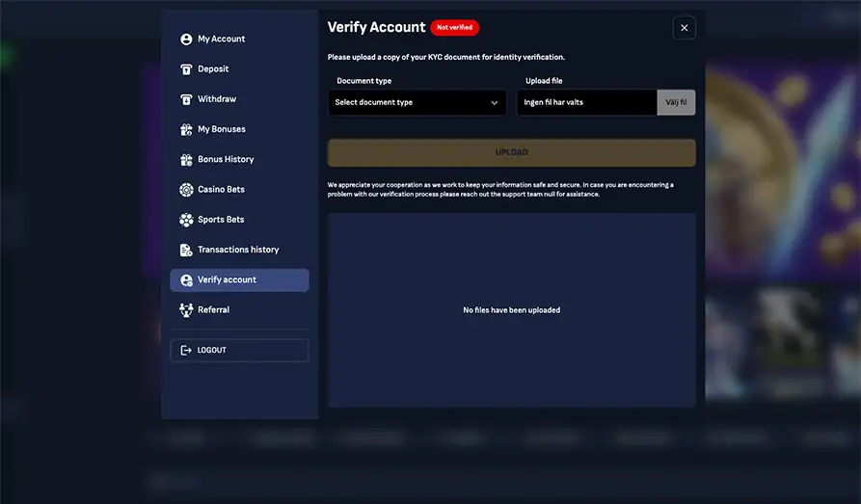View Transactions history
The width and height of the screenshot is (861, 504).
coord(239,250)
